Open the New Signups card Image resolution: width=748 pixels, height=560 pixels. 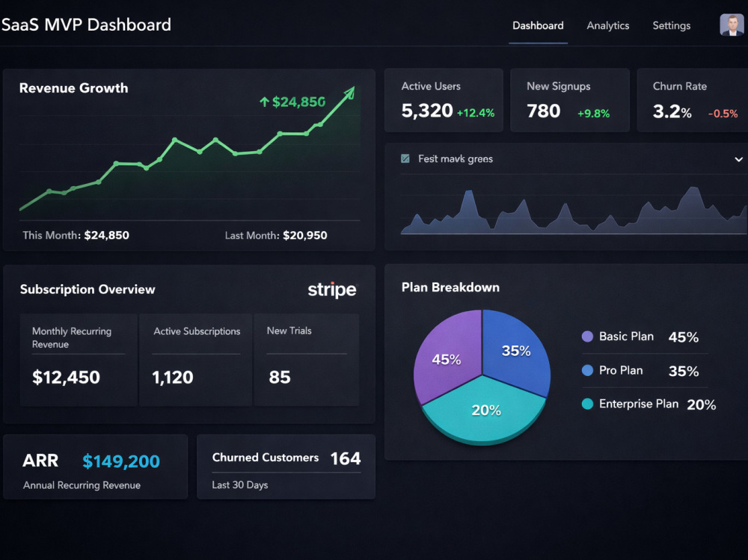(569, 100)
